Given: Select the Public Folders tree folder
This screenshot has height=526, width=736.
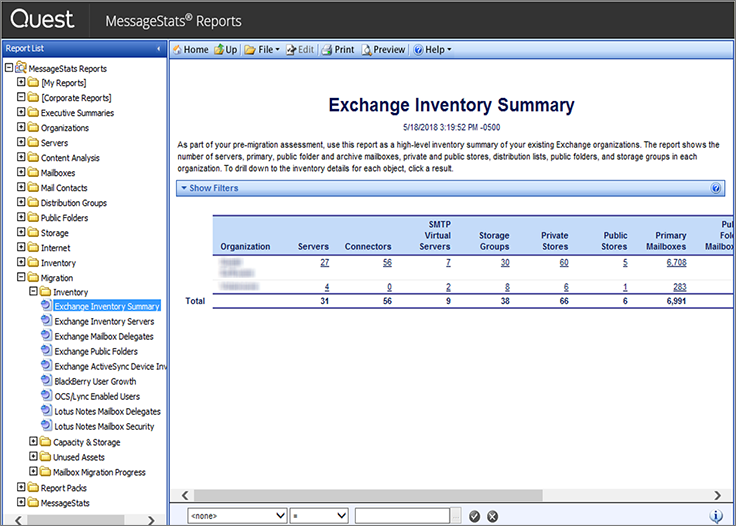Looking at the screenshot, I should pos(64,218).
